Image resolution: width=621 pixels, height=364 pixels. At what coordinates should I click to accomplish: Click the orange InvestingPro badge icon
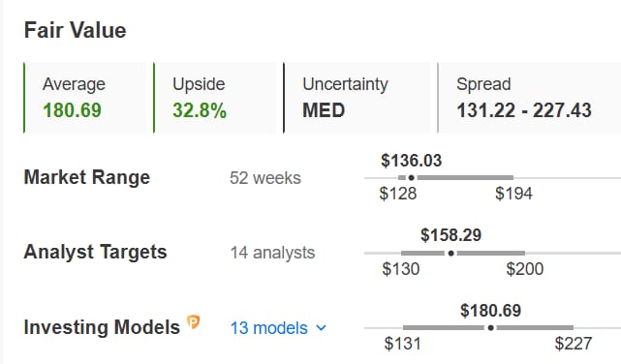click(193, 322)
